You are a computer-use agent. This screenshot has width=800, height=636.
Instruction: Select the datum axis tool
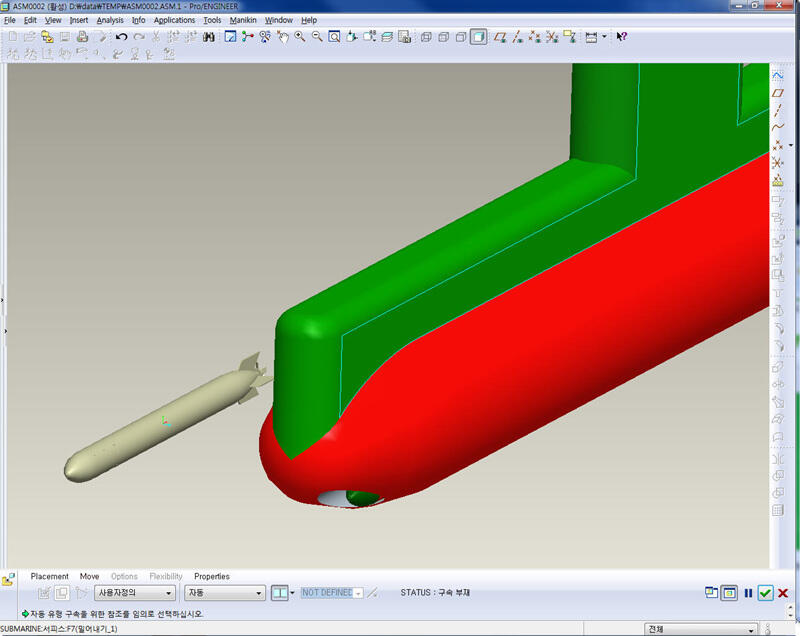(778, 110)
